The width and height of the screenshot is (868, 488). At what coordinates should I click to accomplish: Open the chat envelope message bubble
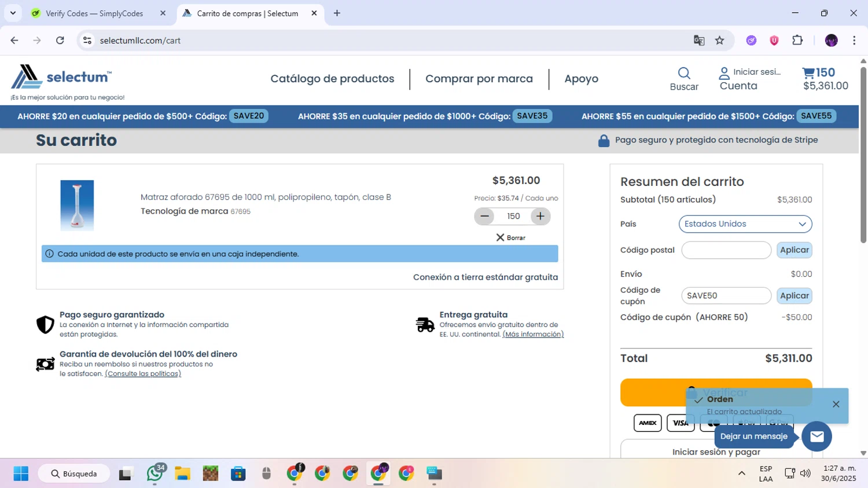[816, 436]
